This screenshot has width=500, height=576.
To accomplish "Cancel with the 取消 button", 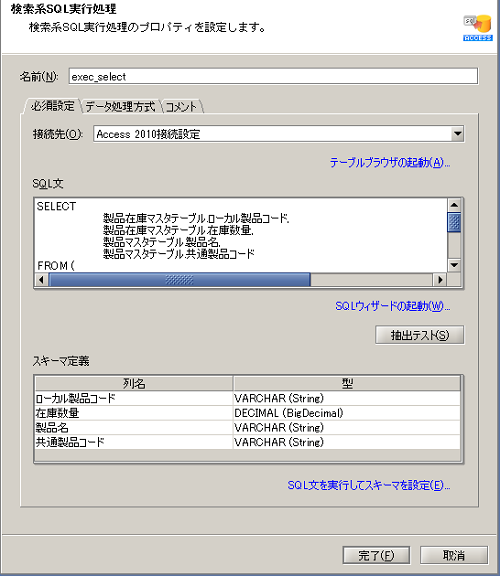I will pyautogui.click(x=454, y=555).
